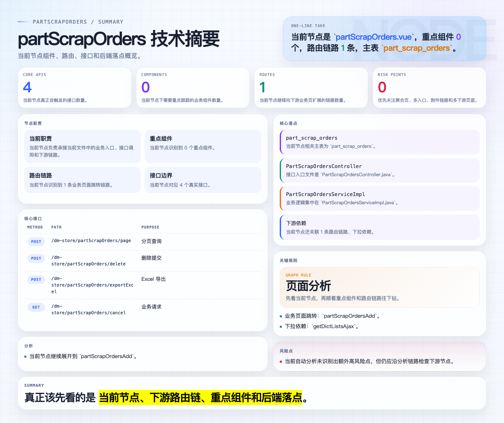Image resolution: width=504 pixels, height=423 pixels.
Task: Click the GET badge for partScrapOrders/cancel
Action: 36,307
